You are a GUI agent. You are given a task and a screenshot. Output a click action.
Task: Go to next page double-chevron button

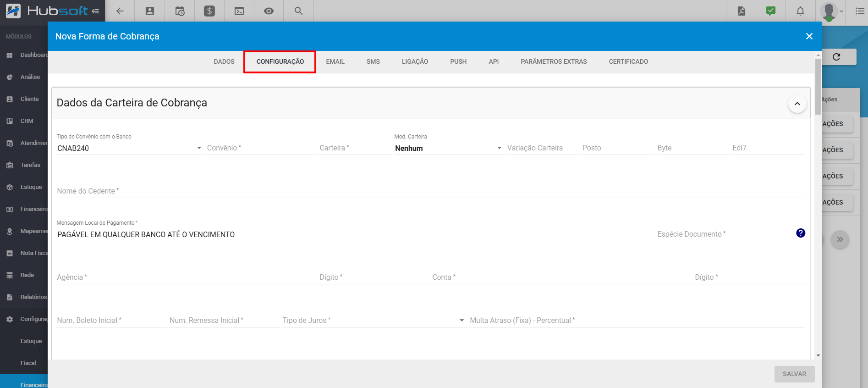pos(840,239)
